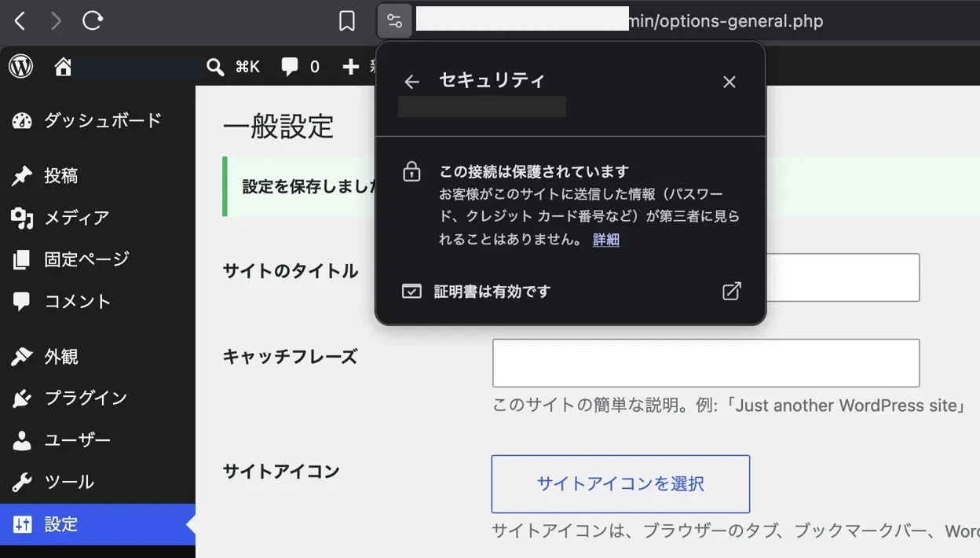Click the この接続は保護されています heading

[x=534, y=171]
